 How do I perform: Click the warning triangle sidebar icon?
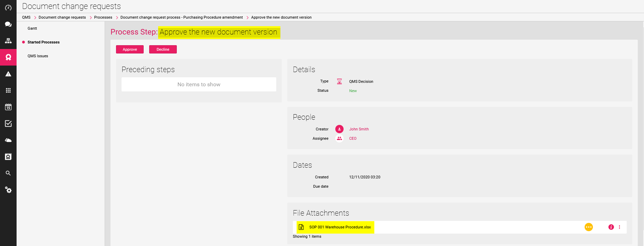coord(8,74)
